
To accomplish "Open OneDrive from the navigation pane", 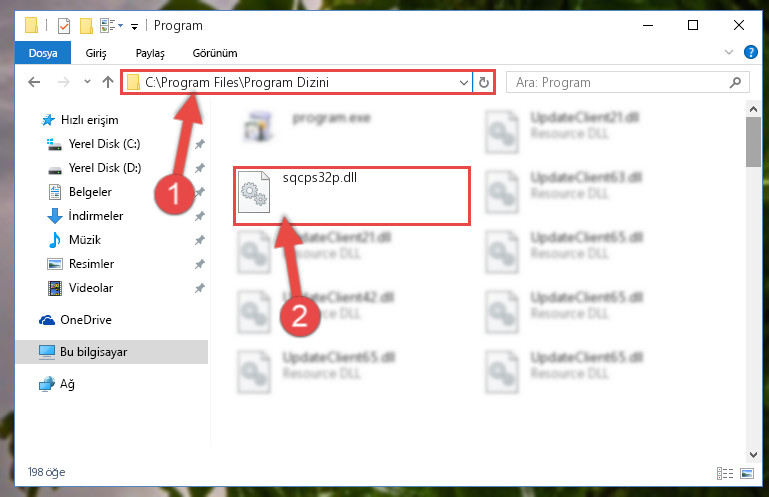I will tap(85, 320).
